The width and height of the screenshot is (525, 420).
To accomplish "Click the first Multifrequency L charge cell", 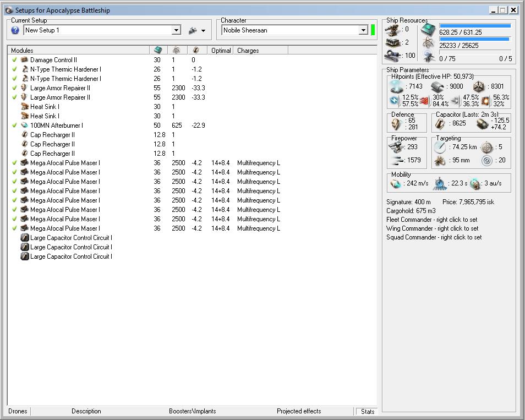I will click(x=259, y=163).
